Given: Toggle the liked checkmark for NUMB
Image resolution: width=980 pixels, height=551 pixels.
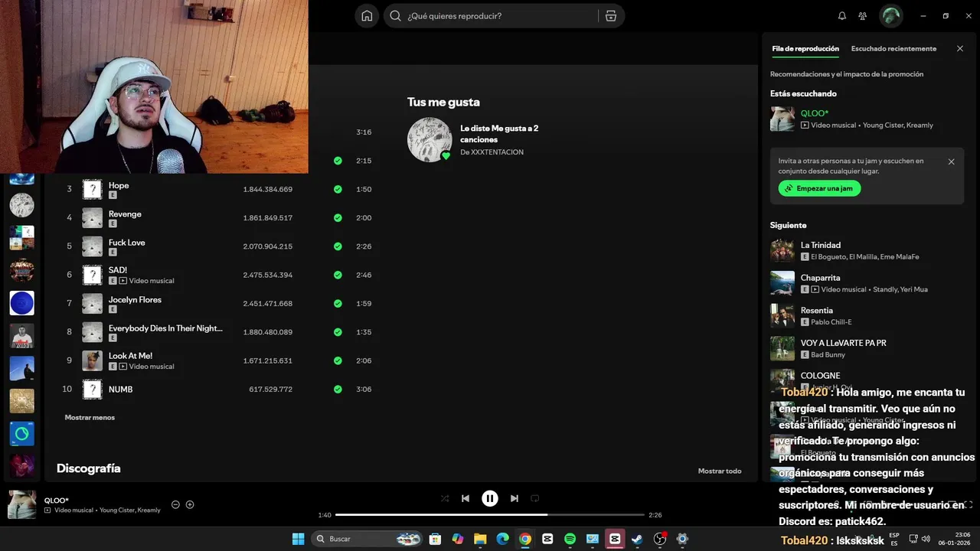Looking at the screenshot, I should [x=338, y=389].
